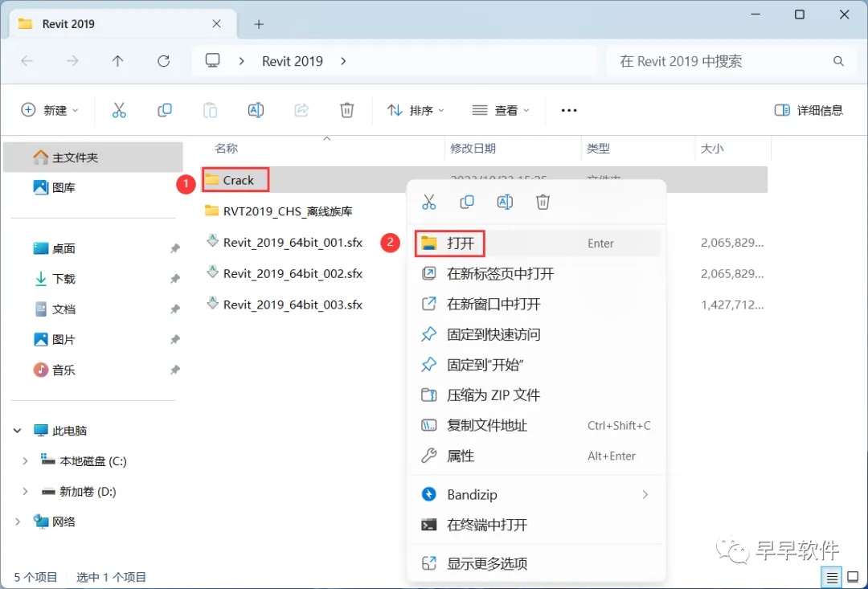Close the Revit 2019 tab
Image resolution: width=868 pixels, height=589 pixels.
coord(216,24)
